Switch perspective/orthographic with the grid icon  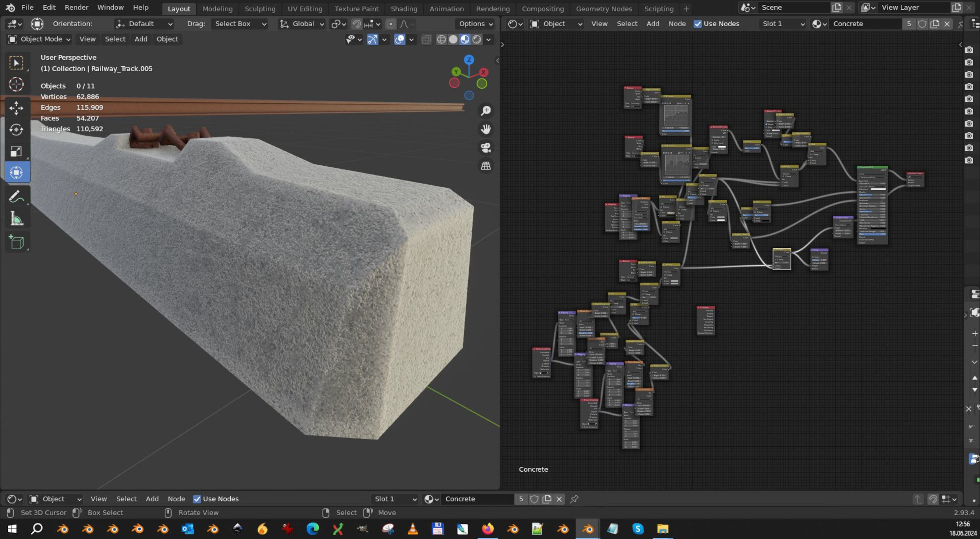(x=486, y=165)
